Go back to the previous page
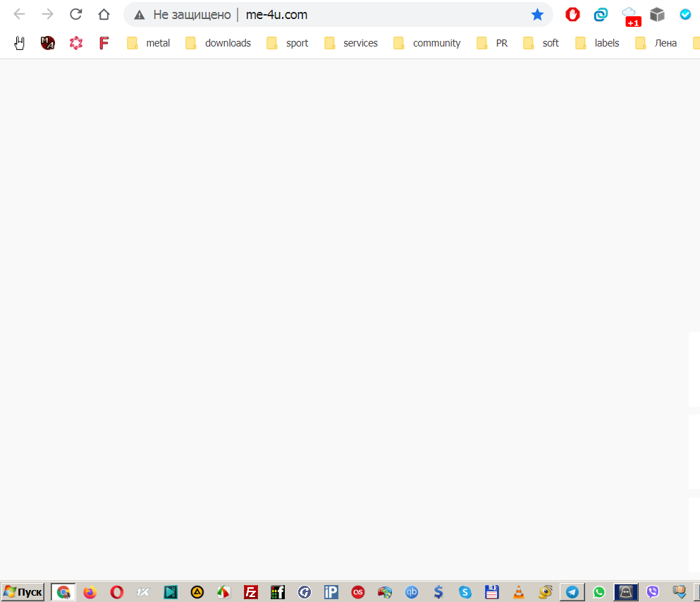This screenshot has width=700, height=602. click(19, 15)
